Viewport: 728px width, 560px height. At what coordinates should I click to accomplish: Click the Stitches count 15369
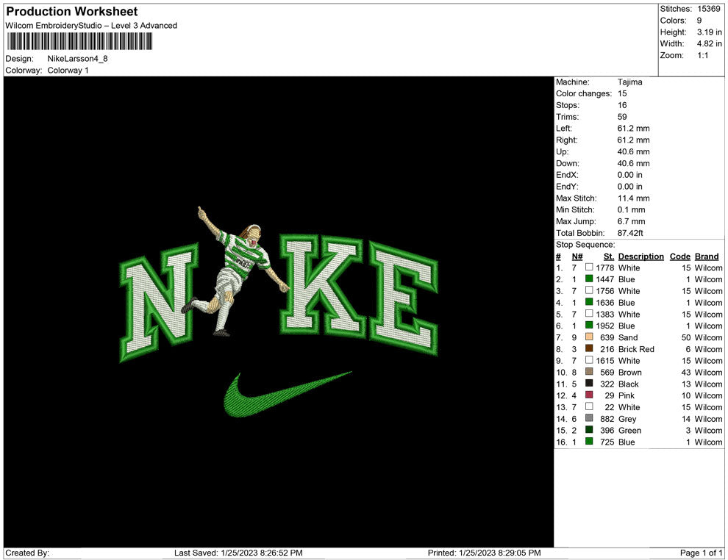pyautogui.click(x=708, y=9)
